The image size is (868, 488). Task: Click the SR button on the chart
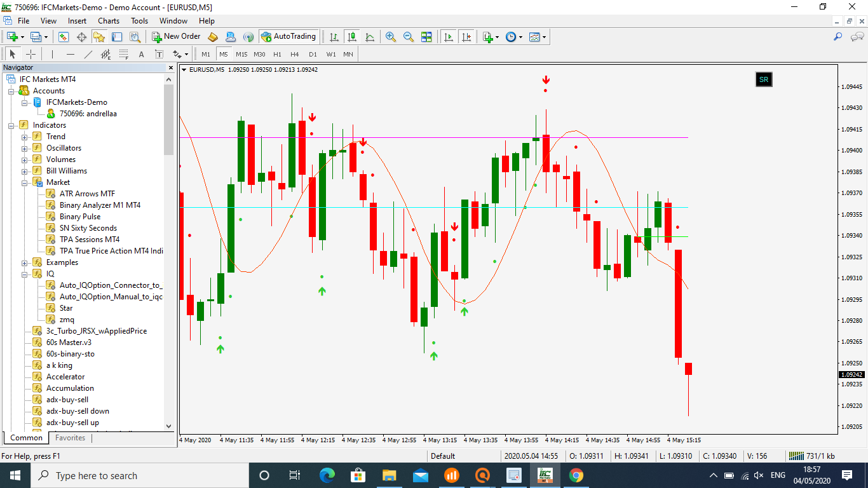764,79
